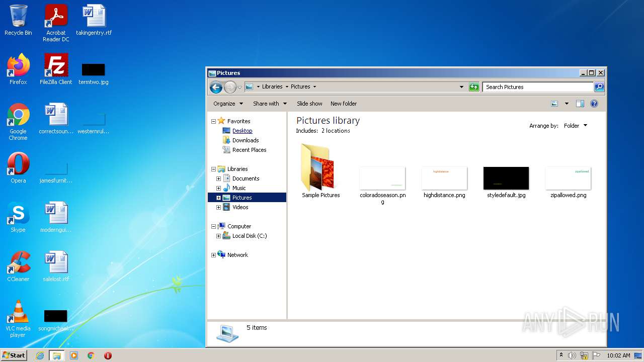Open Explorer help question mark
The height and width of the screenshot is (362, 644).
click(594, 104)
